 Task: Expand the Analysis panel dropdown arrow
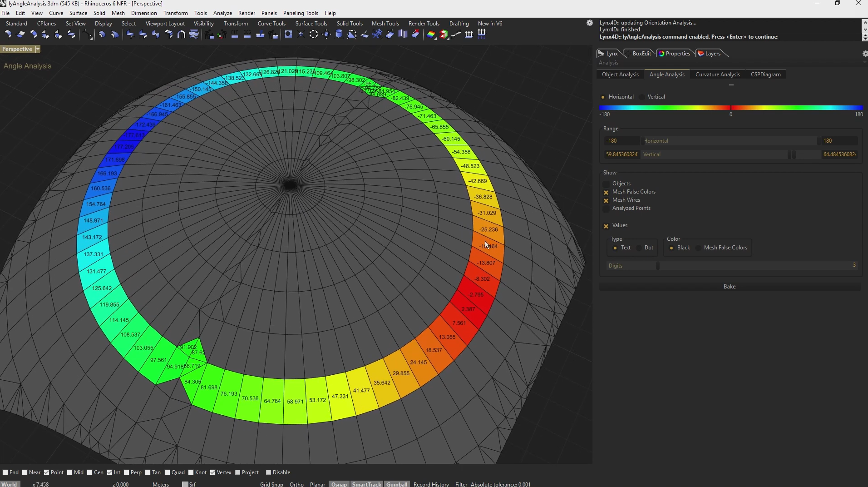[864, 63]
